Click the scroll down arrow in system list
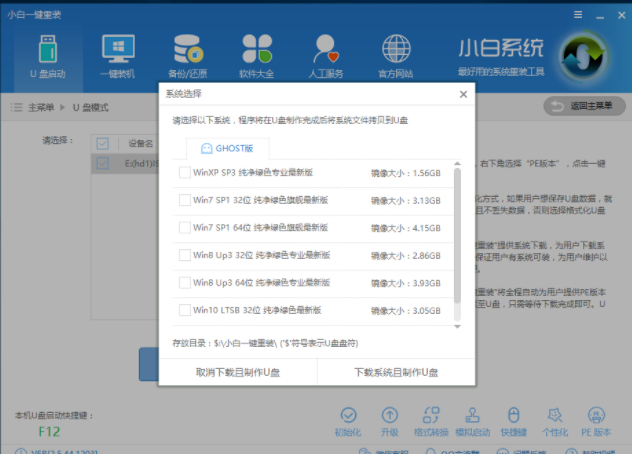This screenshot has width=632, height=454. click(458, 325)
